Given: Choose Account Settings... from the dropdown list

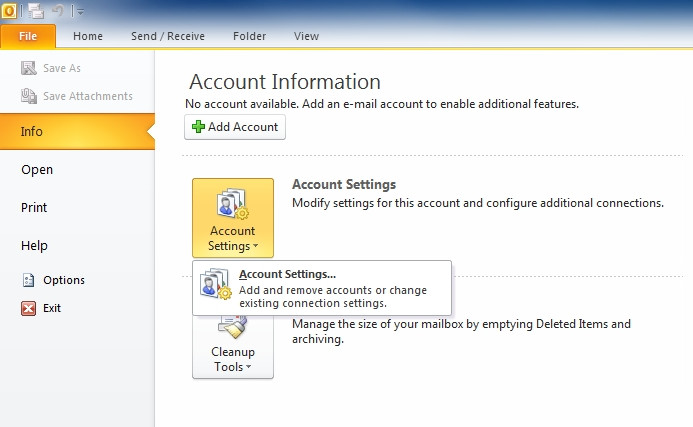Looking at the screenshot, I should tap(322, 288).
